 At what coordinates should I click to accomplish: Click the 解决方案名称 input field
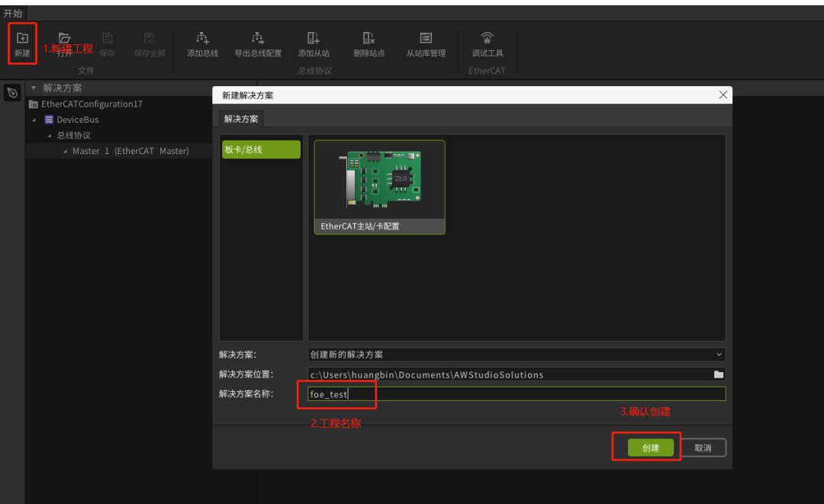tap(517, 394)
